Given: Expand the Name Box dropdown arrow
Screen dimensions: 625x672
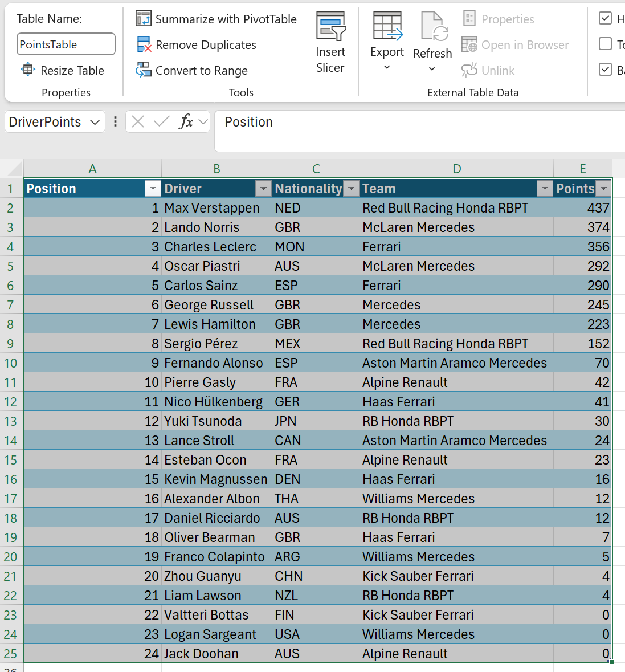Looking at the screenshot, I should pos(95,122).
